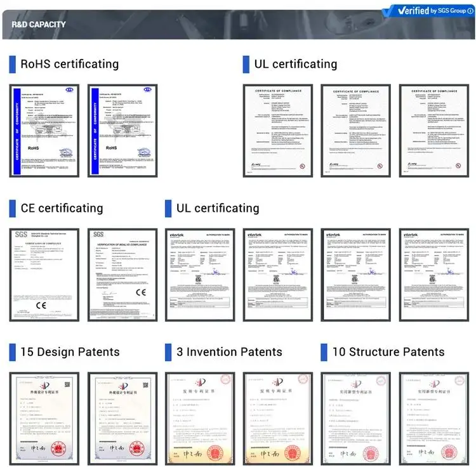
Task: Open the second SGS CE verification document
Action: (122, 275)
